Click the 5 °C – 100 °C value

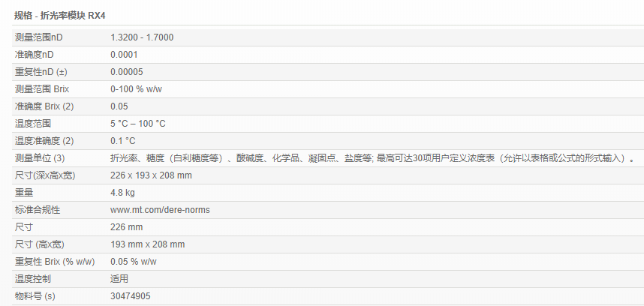point(138,124)
